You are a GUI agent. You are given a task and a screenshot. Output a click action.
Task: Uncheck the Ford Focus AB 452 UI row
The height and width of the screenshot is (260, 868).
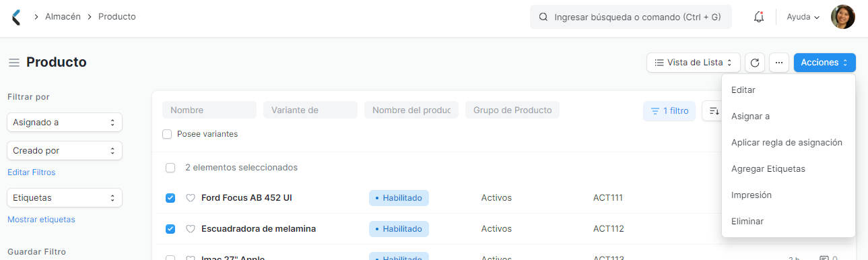pyautogui.click(x=170, y=198)
